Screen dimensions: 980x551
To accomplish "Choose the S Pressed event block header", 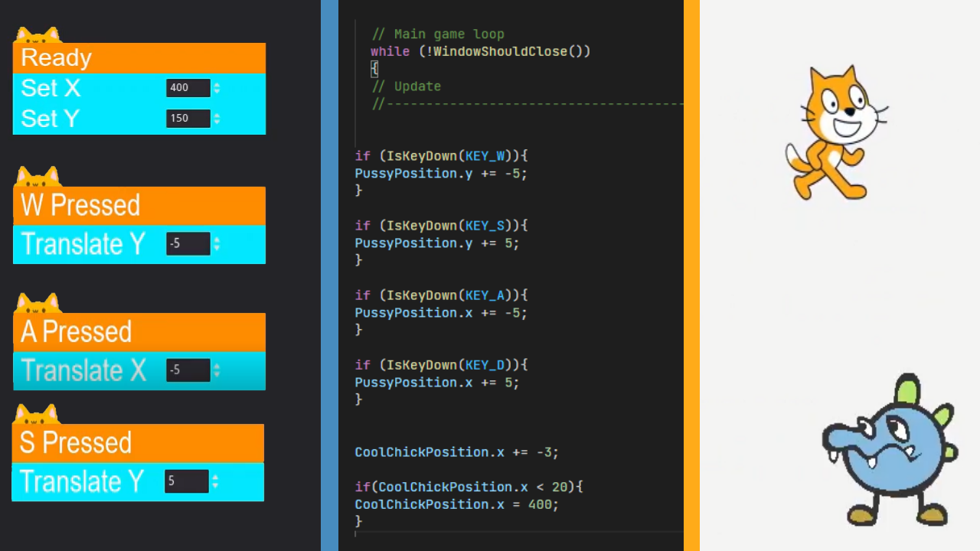I will 138,442.
